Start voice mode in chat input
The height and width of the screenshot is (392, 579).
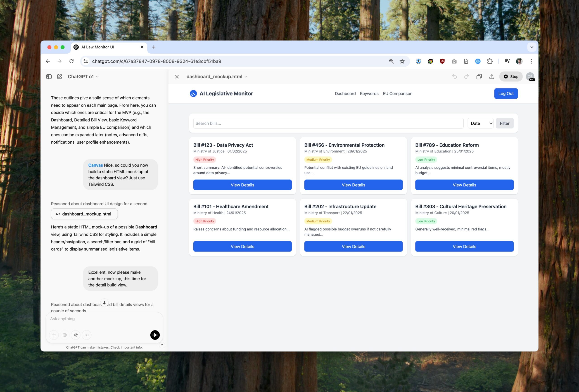155,335
